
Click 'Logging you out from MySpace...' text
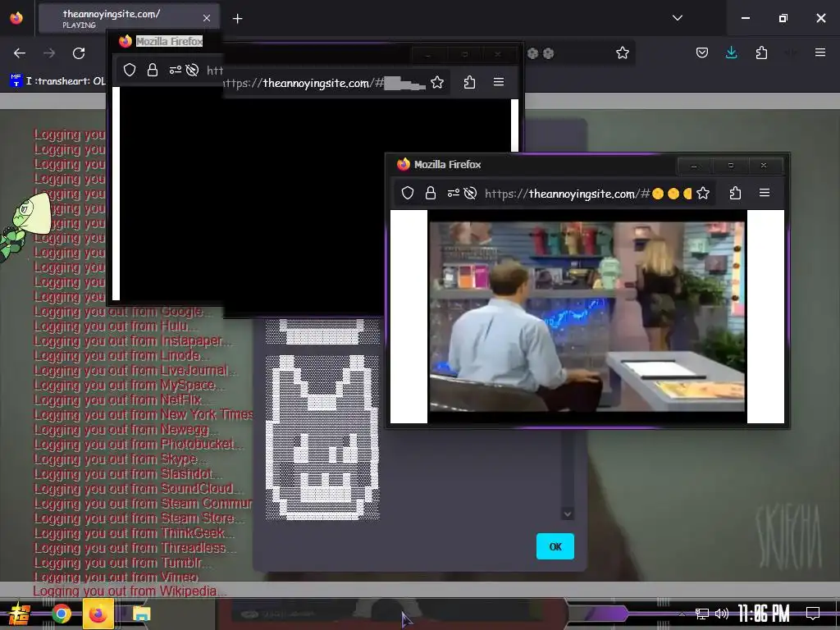(x=129, y=386)
